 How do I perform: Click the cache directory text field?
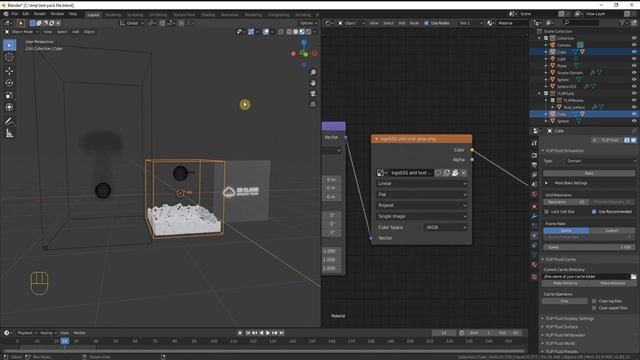click(x=586, y=277)
